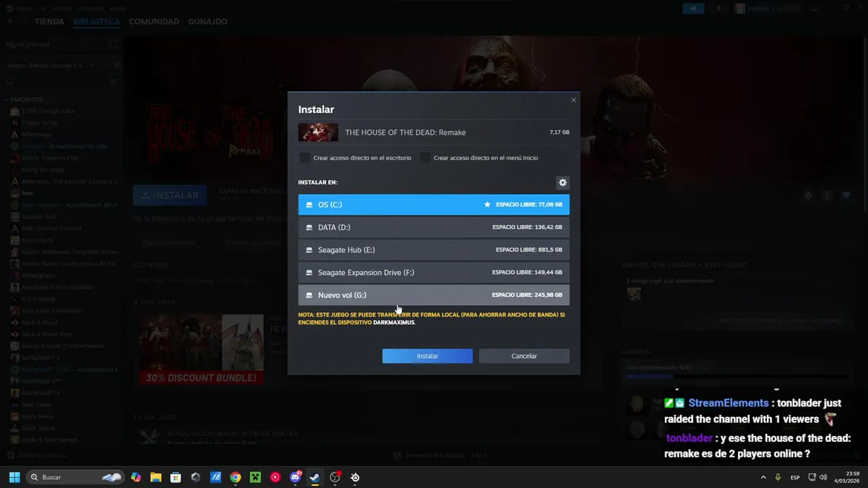This screenshot has height=488, width=868.
Task: Click the recent clock filter icon
Action: [106, 65]
